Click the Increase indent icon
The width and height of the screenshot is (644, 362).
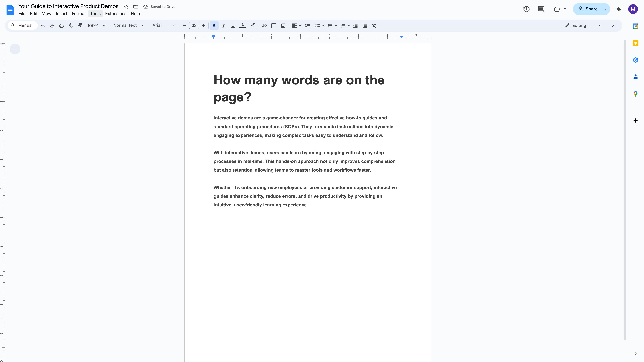pyautogui.click(x=365, y=26)
